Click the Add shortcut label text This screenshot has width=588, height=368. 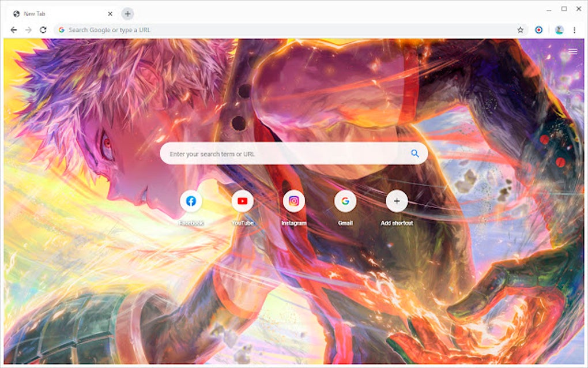coord(397,223)
